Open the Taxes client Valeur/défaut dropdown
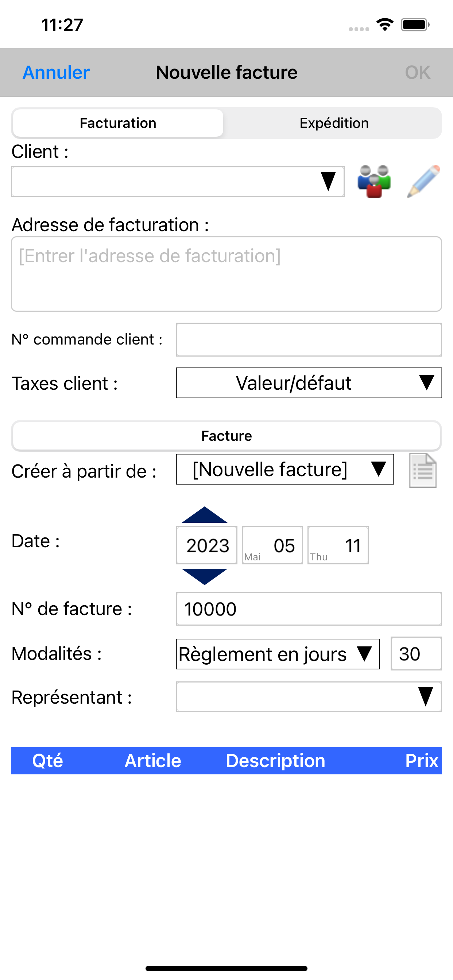The height and width of the screenshot is (980, 453). click(309, 383)
